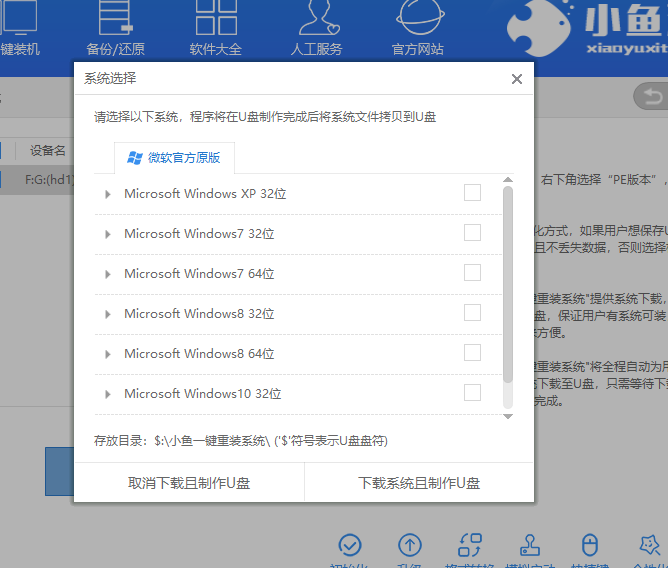The width and height of the screenshot is (668, 568).
Task: Expand the Windows8 32位 entry arrow
Action: click(x=108, y=314)
